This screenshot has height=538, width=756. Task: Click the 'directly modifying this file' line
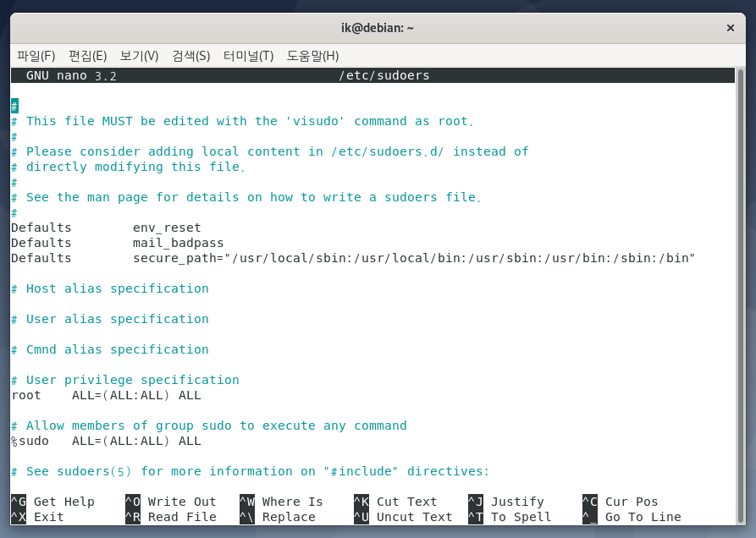[128, 167]
